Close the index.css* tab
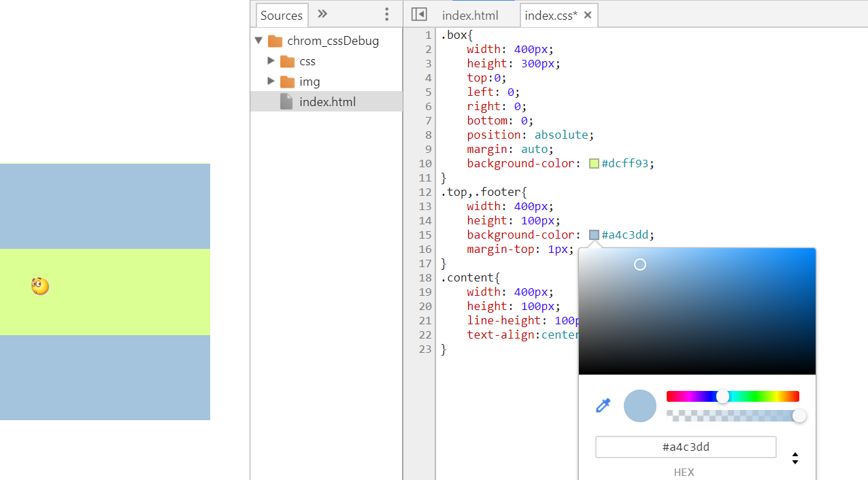 (588, 15)
